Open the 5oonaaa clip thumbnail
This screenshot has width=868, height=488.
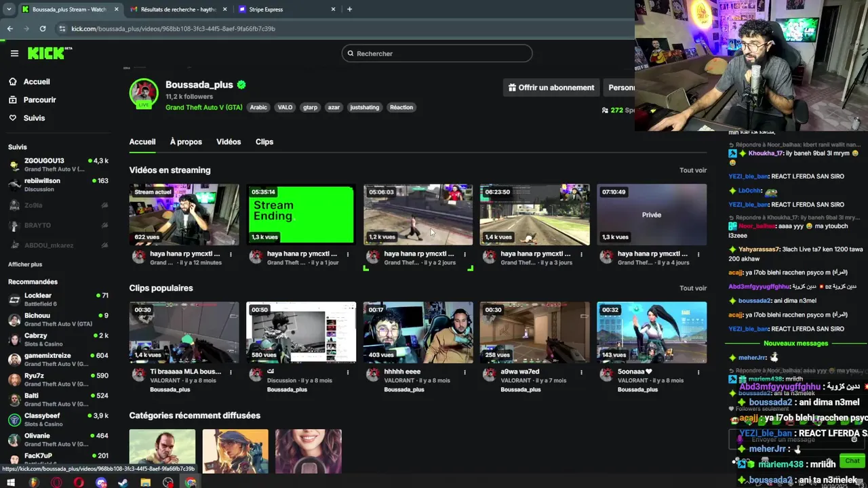tap(652, 332)
